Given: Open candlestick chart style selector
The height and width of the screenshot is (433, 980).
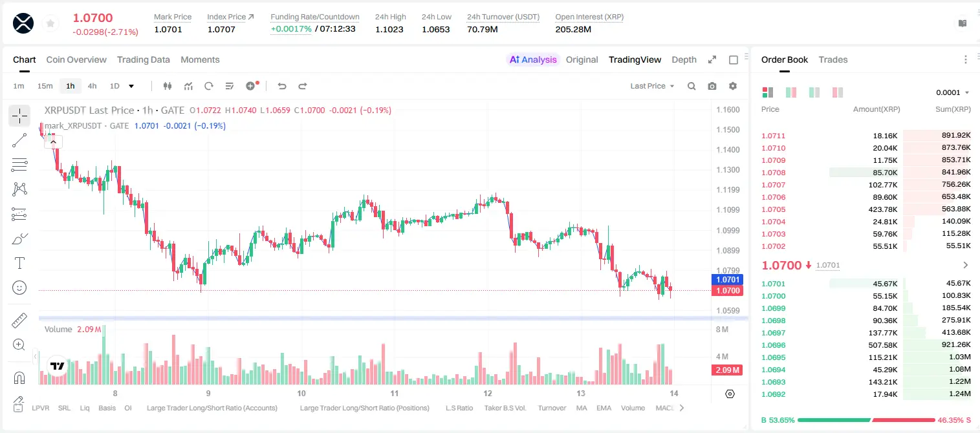Looking at the screenshot, I should point(168,86).
